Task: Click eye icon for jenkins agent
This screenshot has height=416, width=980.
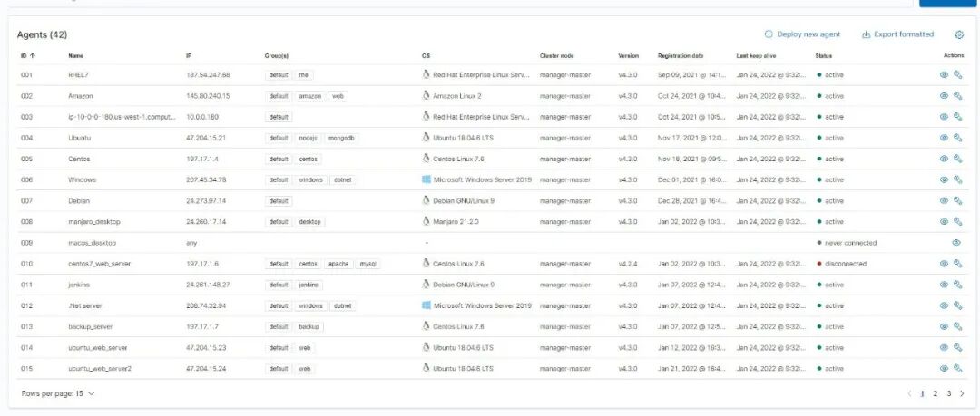Action: pos(944,285)
